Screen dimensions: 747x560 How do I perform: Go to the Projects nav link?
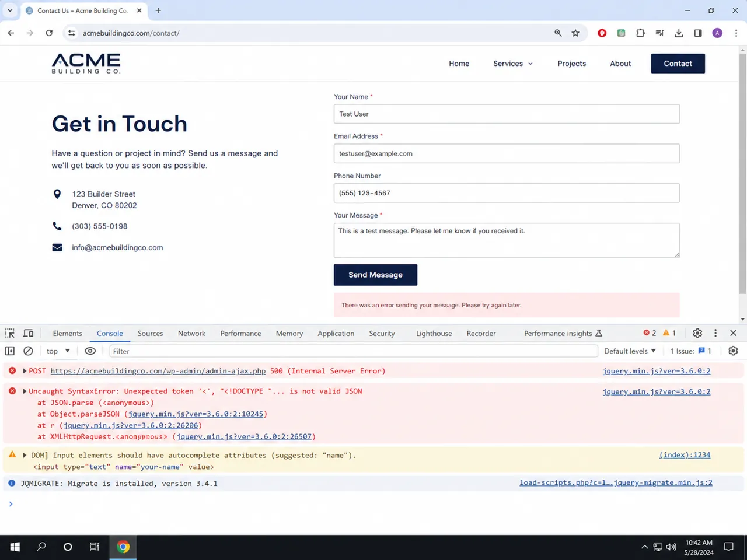pyautogui.click(x=571, y=64)
